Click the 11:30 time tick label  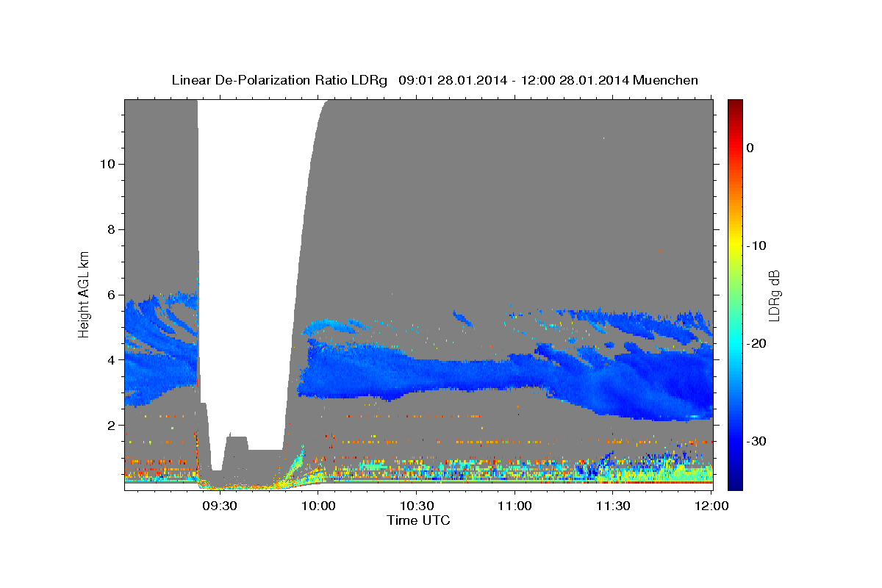tap(613, 506)
